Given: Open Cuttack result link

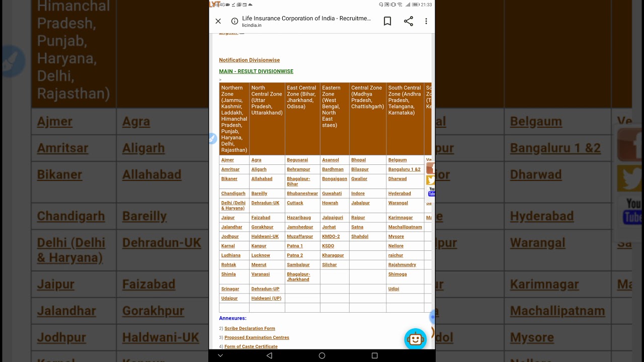Looking at the screenshot, I should tap(295, 203).
